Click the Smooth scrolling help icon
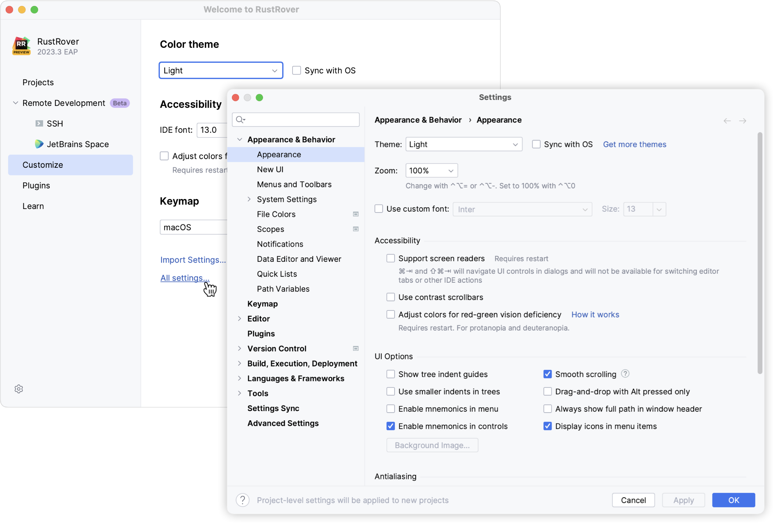Image resolution: width=783 pixels, height=532 pixels. click(625, 374)
